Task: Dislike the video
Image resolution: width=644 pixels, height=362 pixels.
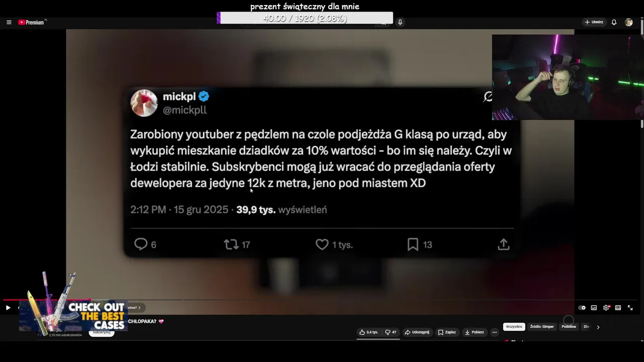Action: (390, 332)
